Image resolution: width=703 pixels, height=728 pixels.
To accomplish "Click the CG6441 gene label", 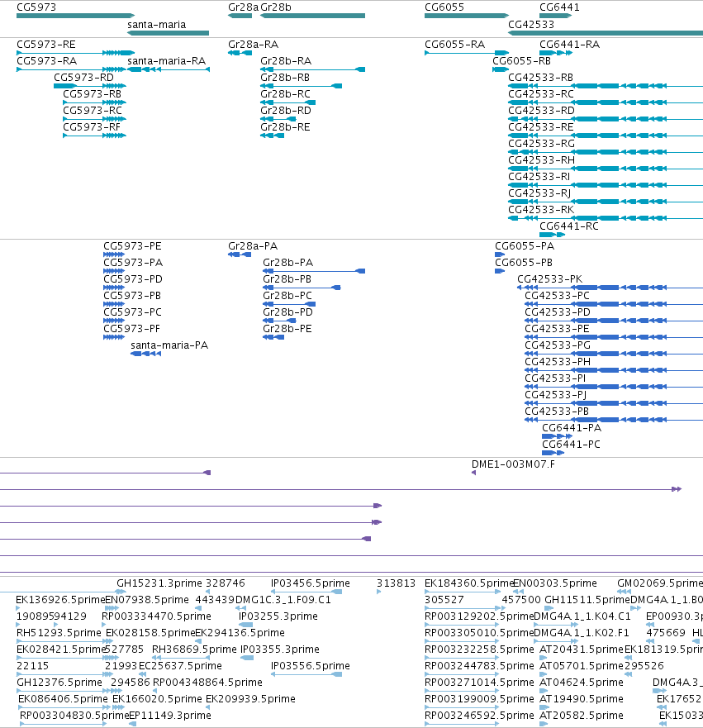I will 559,7.
